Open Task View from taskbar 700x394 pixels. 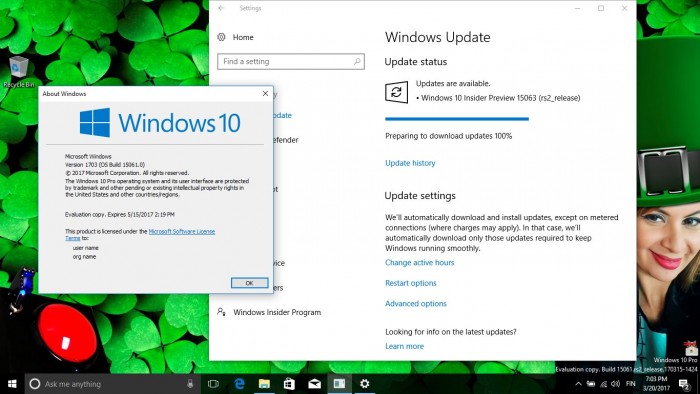[x=213, y=384]
